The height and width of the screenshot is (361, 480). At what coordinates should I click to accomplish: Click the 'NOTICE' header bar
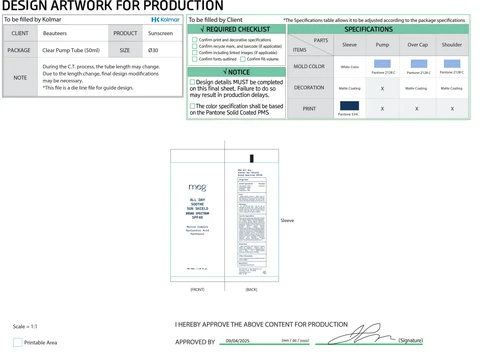click(236, 72)
